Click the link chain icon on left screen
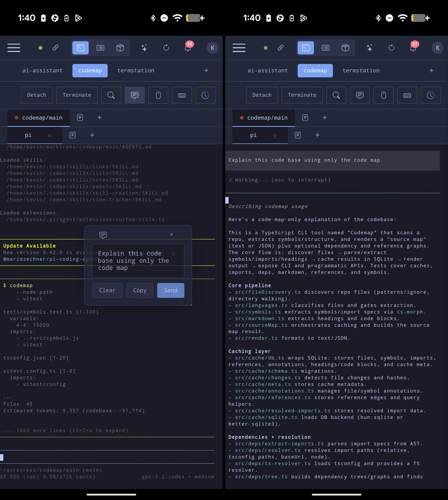The image size is (448, 500). pyautogui.click(x=55, y=48)
